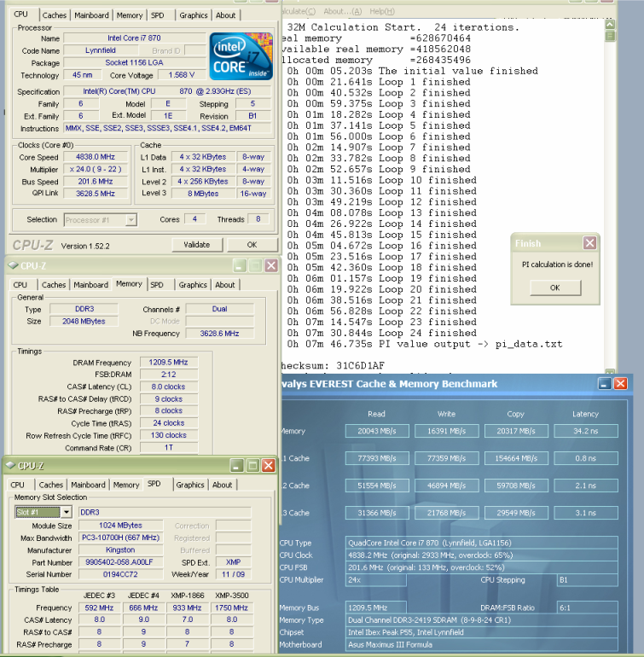Click the CPU-Z Memory window title icon
The height and width of the screenshot is (657, 644).
[x=13, y=265]
